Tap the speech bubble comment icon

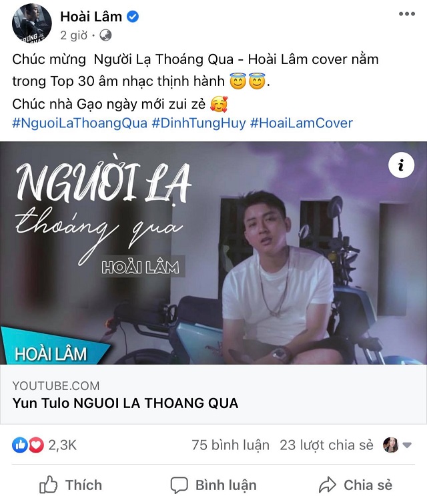click(x=179, y=485)
